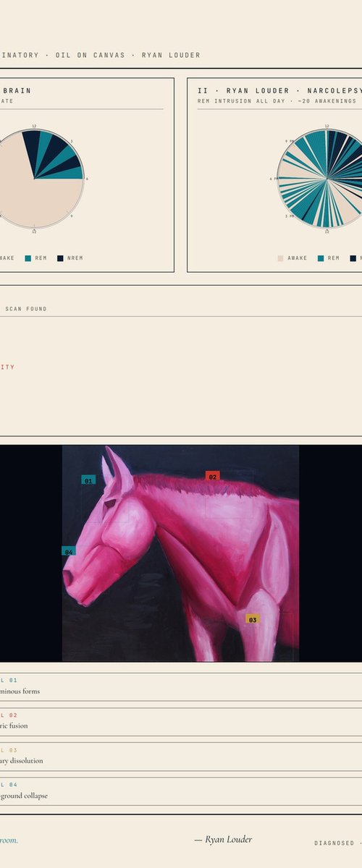Click the 'BRAIN' panel heading
This screenshot has width=362, height=868.
(16, 91)
